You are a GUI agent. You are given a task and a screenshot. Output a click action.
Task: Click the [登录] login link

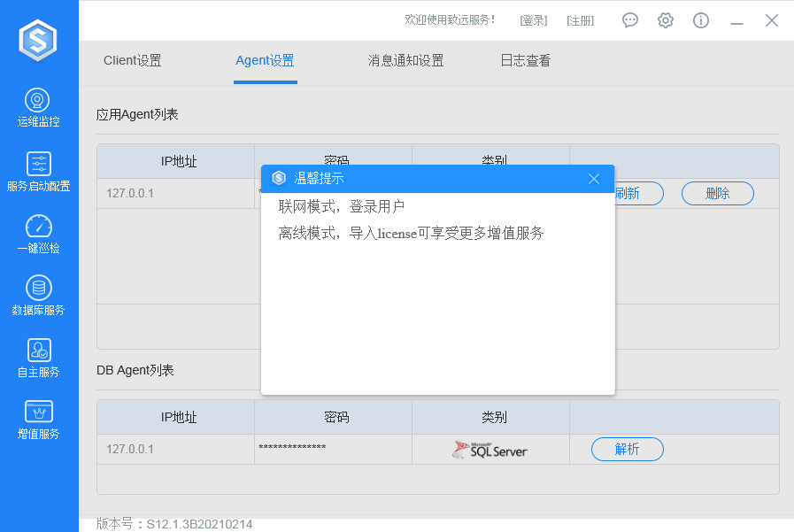click(534, 20)
